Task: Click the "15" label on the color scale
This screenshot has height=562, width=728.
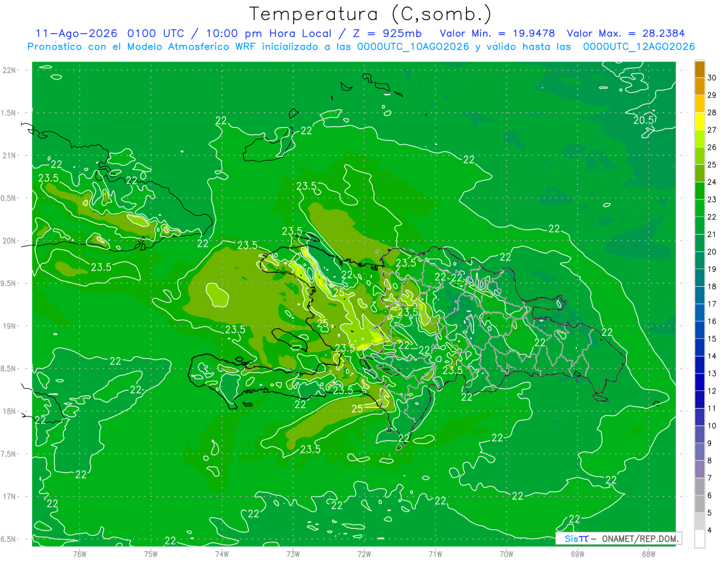Action: [712, 339]
